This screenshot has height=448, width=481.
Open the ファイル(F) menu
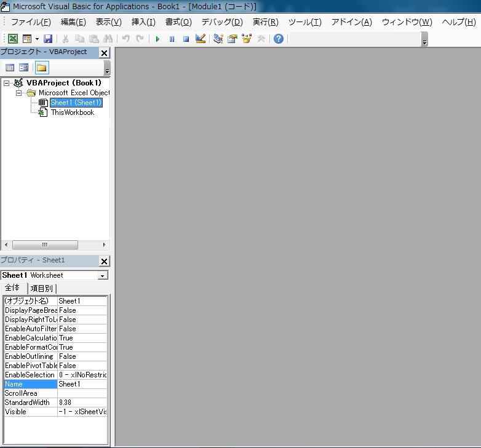pos(31,22)
